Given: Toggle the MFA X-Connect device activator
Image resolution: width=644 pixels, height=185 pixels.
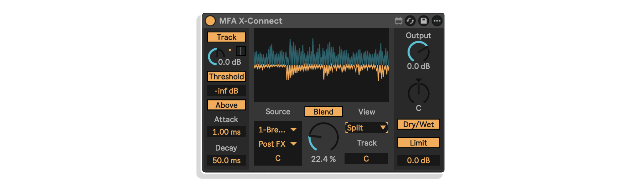Looking at the screenshot, I should (210, 21).
